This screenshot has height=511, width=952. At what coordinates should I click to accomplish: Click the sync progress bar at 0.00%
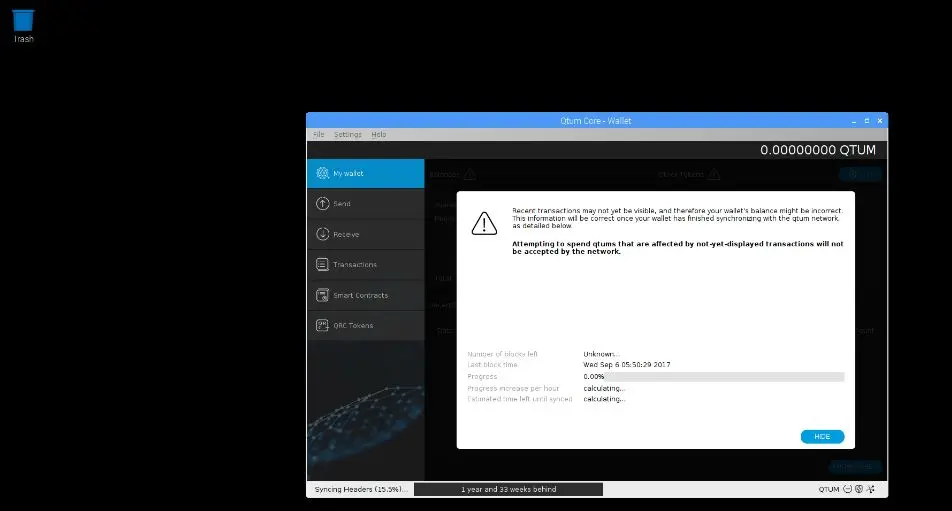coord(713,377)
